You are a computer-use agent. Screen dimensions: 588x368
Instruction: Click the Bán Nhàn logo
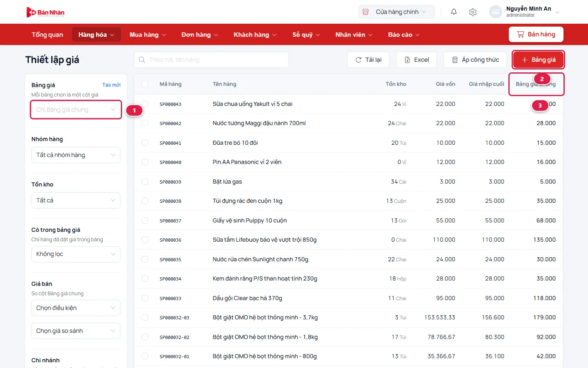click(x=45, y=12)
